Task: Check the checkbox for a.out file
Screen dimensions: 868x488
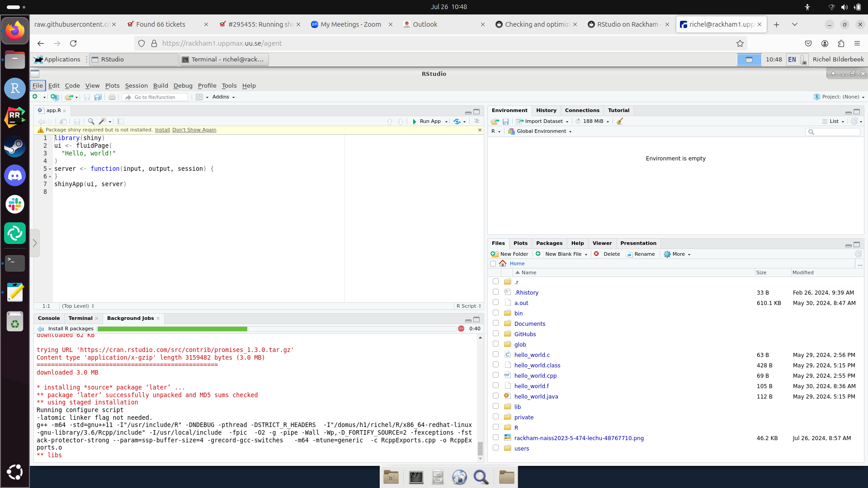Action: 495,302
